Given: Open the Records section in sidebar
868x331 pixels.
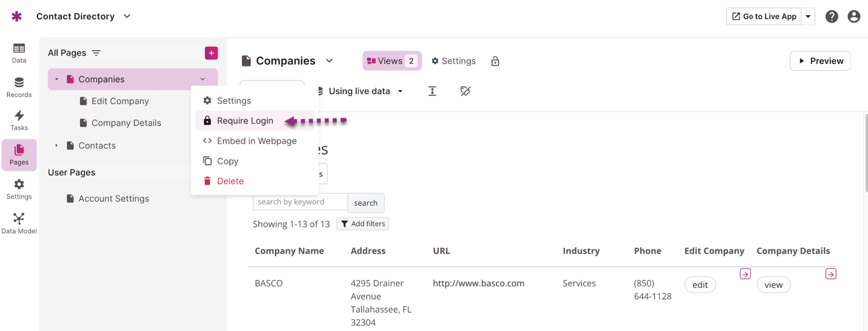Looking at the screenshot, I should point(19,87).
